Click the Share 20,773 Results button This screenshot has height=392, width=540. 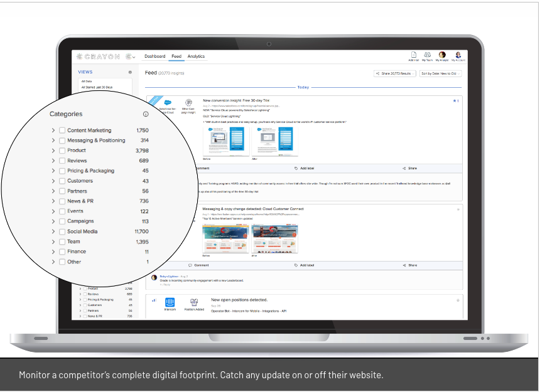tap(395, 73)
